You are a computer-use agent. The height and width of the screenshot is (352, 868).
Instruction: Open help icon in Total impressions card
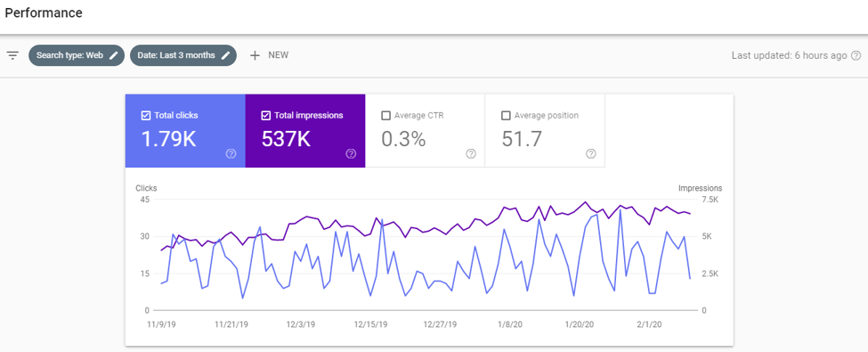351,154
